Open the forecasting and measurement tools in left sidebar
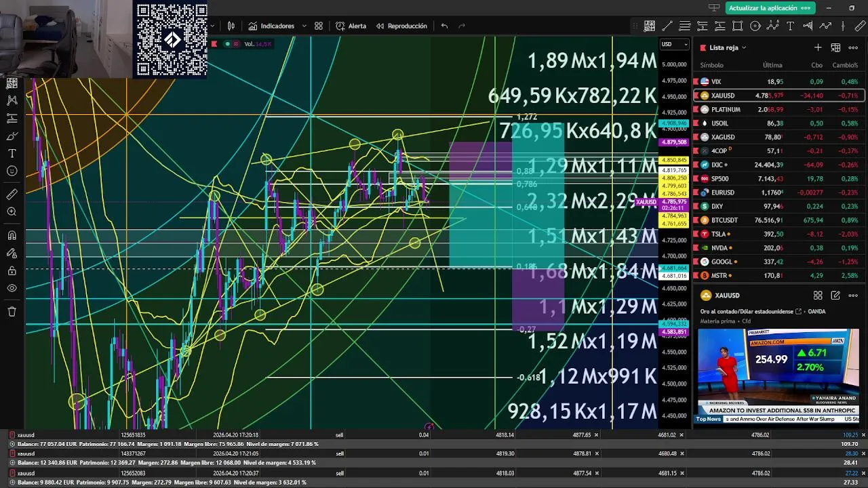 point(12,118)
